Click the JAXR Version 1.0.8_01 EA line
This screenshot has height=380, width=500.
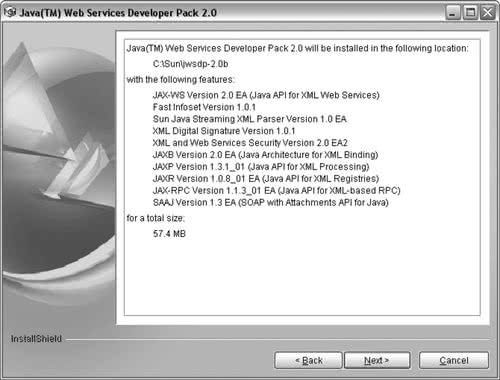[x=266, y=179]
